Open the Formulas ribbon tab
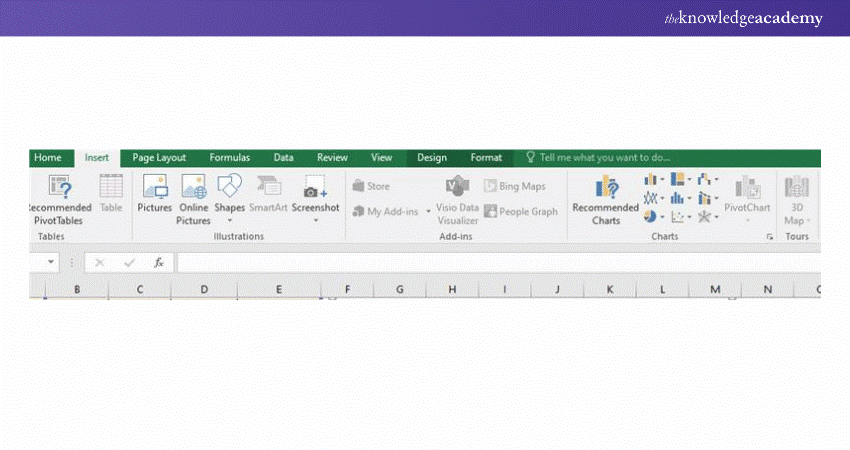850x450 pixels. (229, 158)
